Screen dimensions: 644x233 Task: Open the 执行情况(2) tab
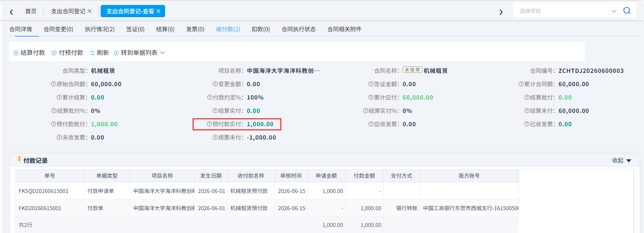pos(100,29)
